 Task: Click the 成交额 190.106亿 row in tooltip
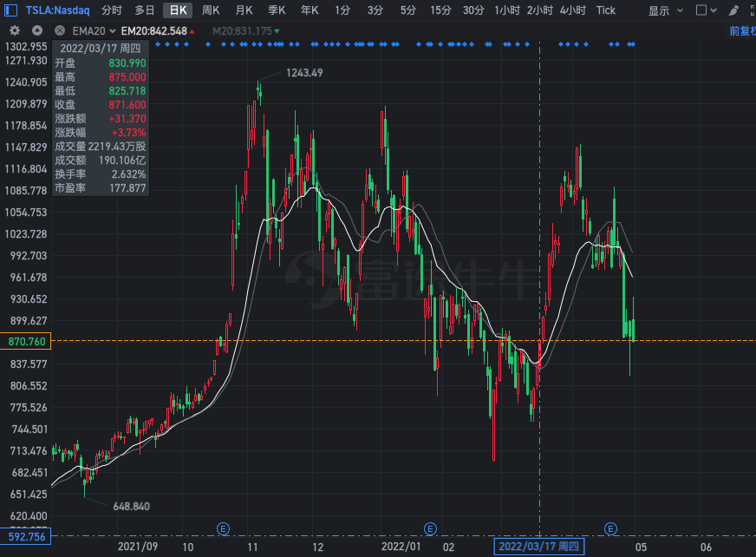(x=101, y=161)
